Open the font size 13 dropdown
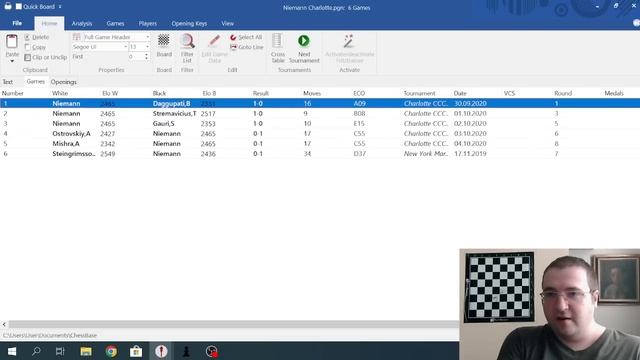Image resolution: width=640 pixels, height=360 pixels. coord(147,47)
